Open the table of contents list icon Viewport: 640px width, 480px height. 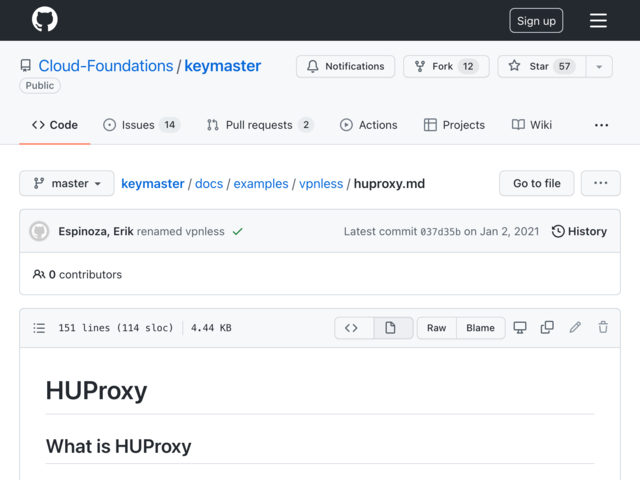tap(39, 328)
